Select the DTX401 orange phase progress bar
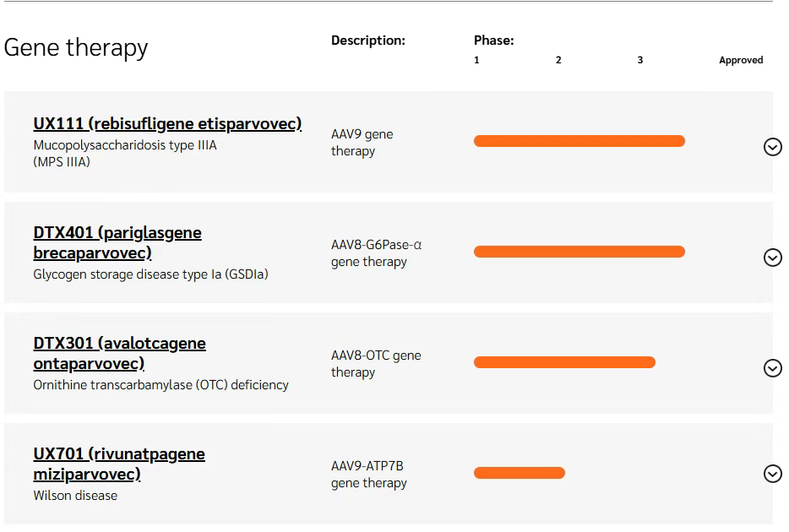This screenshot has width=789, height=532. (x=579, y=252)
